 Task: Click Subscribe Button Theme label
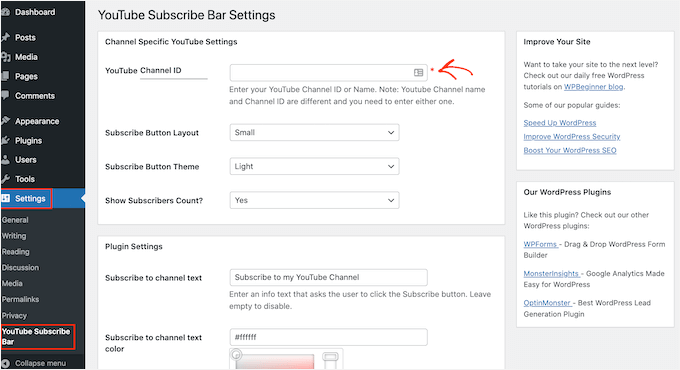[x=152, y=167]
